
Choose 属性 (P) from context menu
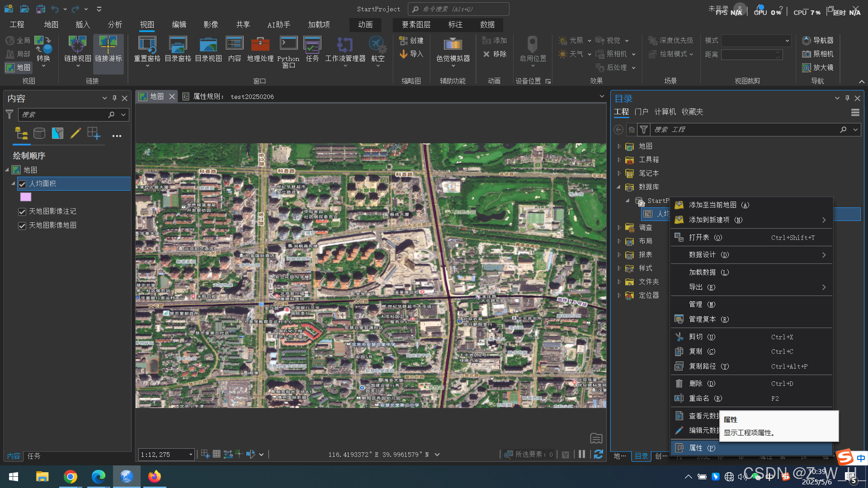(x=702, y=448)
